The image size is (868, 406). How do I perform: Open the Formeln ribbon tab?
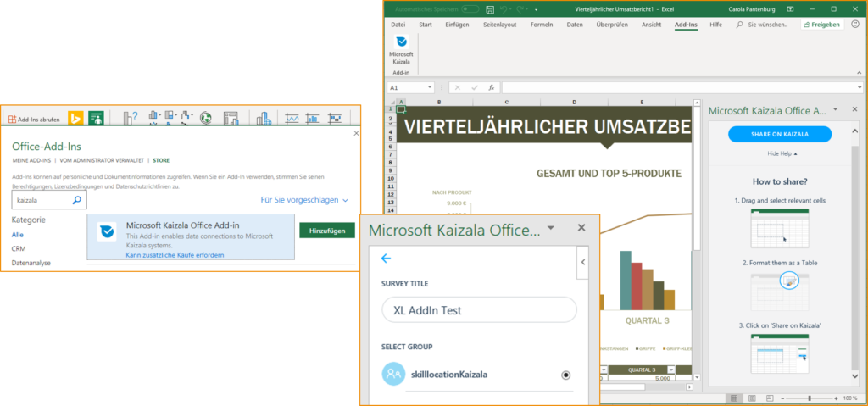tap(542, 25)
